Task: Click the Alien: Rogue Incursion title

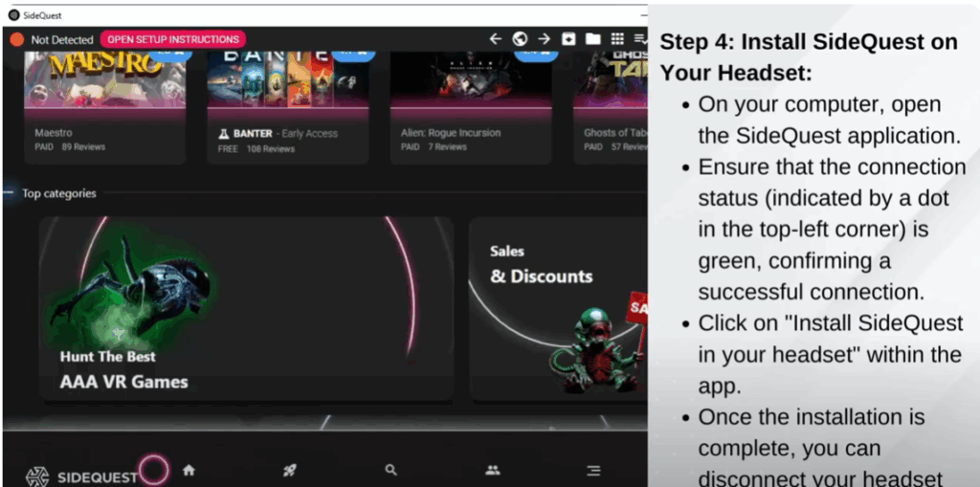Action: 451,133
